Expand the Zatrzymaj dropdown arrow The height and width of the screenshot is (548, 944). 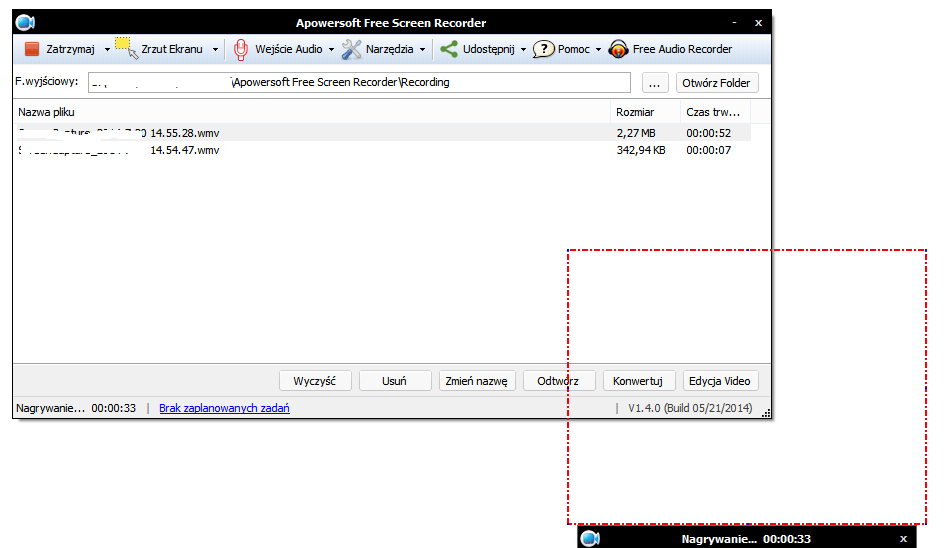107,49
